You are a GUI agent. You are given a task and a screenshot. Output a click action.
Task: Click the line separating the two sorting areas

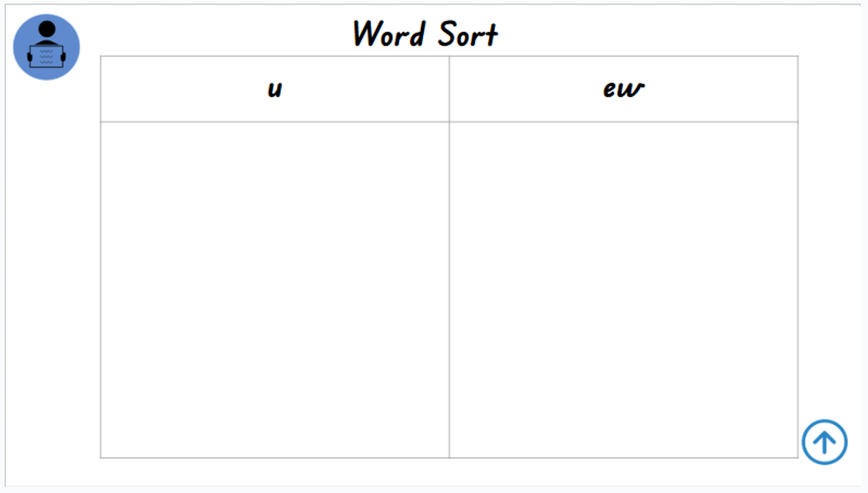(x=449, y=289)
